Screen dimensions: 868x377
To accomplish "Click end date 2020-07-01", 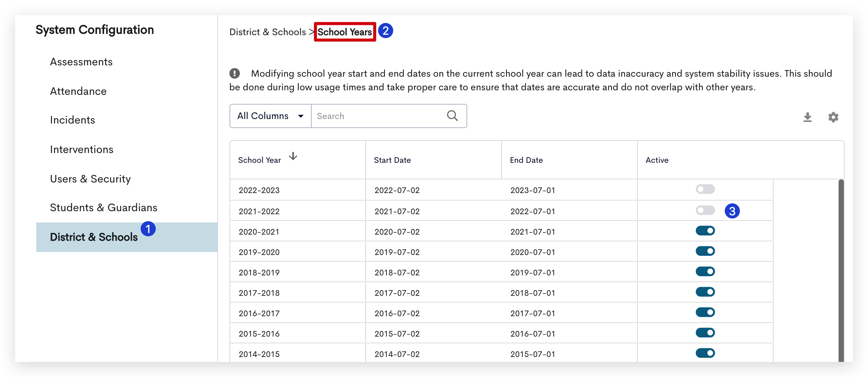I will pyautogui.click(x=533, y=252).
